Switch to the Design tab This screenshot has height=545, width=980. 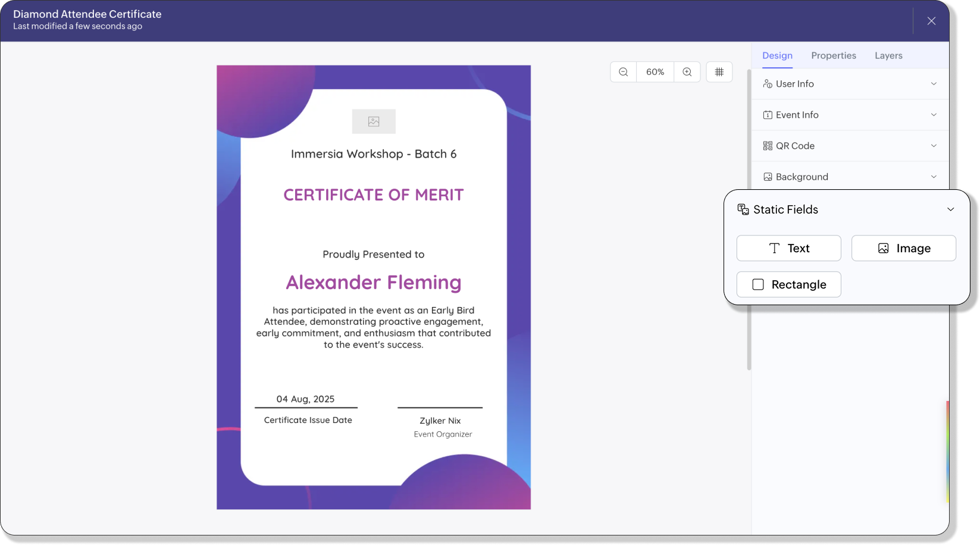click(777, 55)
